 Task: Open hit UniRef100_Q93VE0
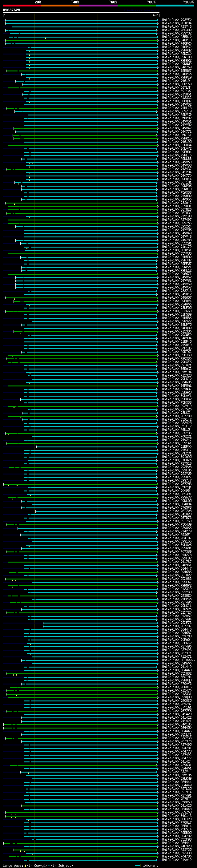point(176,20)
